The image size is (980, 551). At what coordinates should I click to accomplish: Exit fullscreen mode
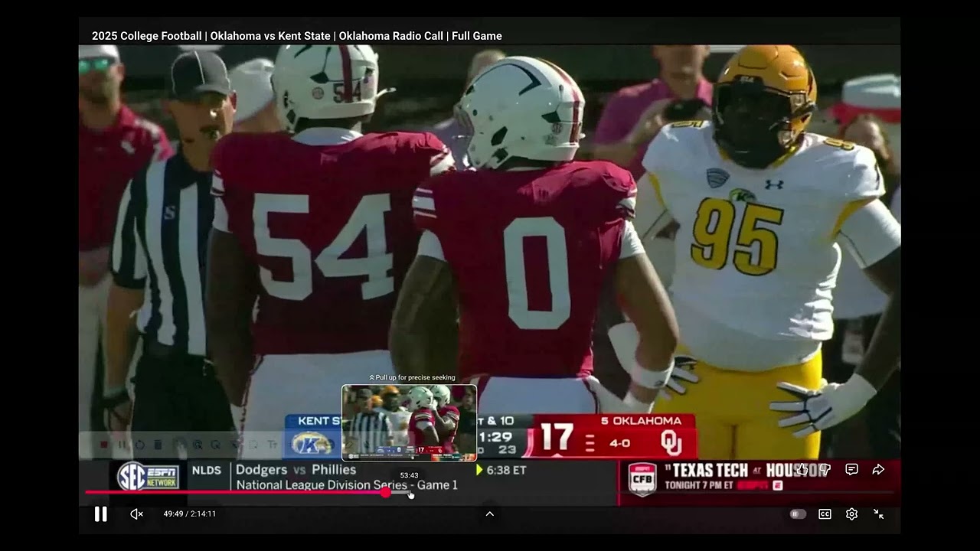point(879,514)
